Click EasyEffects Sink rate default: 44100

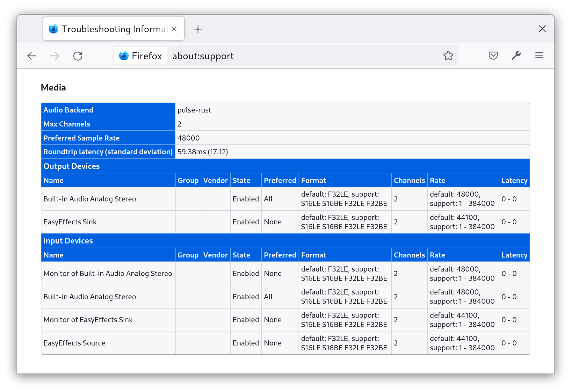point(455,217)
